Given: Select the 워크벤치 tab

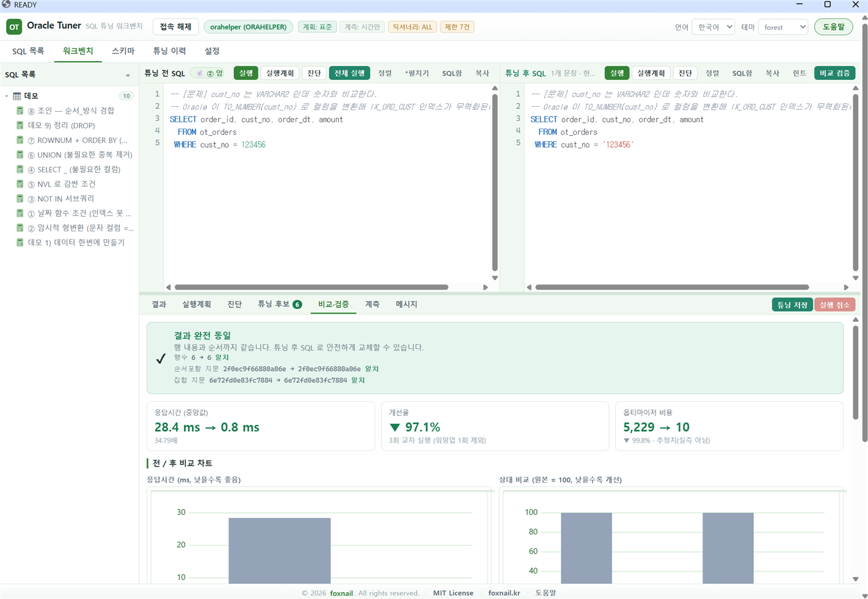Looking at the screenshot, I should (x=78, y=51).
